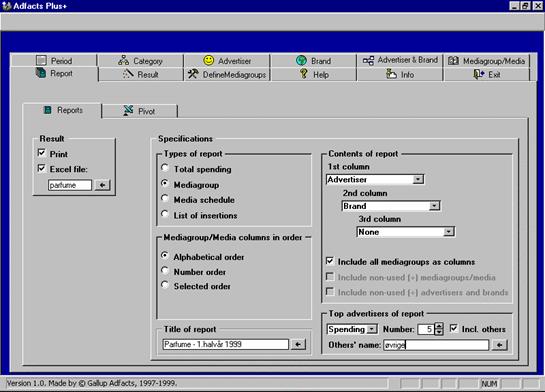Image resolution: width=545 pixels, height=392 pixels.
Task: Open the Spending dropdown for top advertisers
Action: (x=372, y=329)
